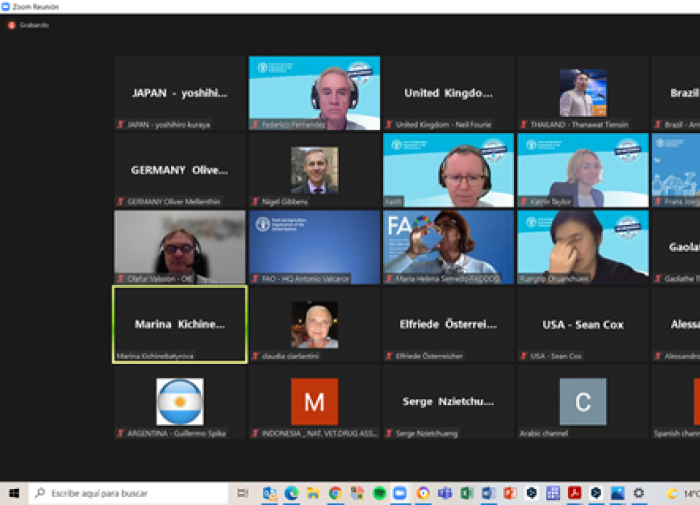Select the highlighted Marina Kichinebatyrova tile
Viewport: 700px width, 505px height.
(179, 325)
